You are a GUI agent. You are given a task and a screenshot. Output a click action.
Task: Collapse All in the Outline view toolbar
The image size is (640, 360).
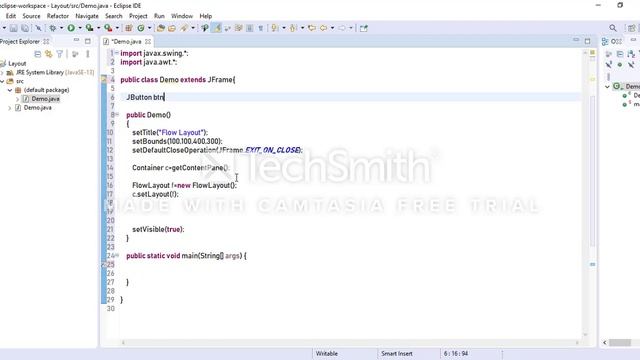(620, 54)
